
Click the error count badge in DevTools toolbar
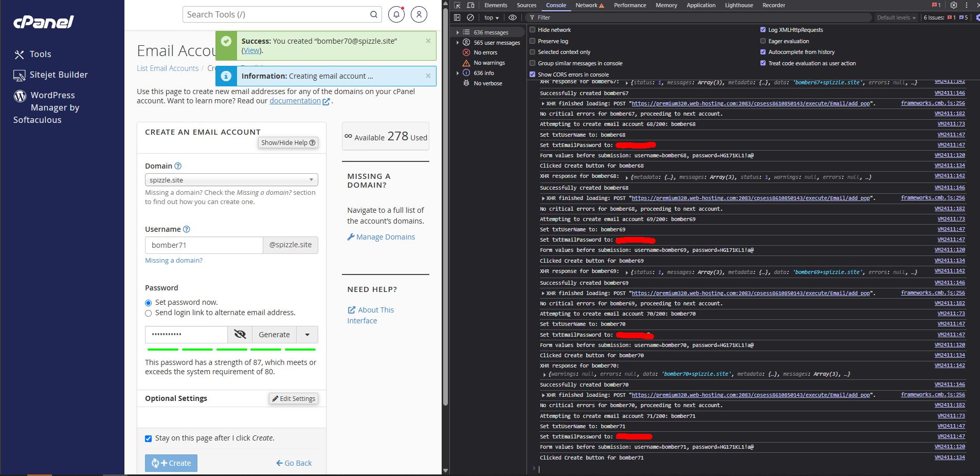click(x=936, y=5)
